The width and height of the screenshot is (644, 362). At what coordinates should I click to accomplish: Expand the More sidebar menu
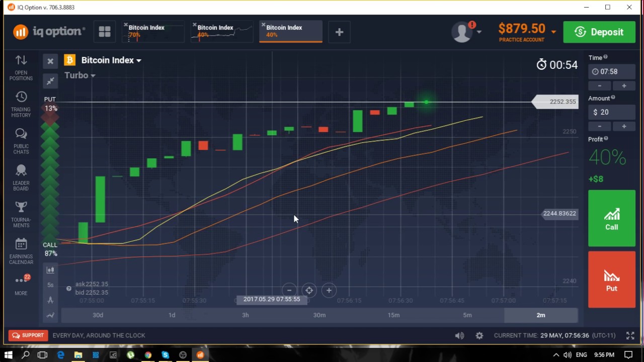[x=21, y=285]
